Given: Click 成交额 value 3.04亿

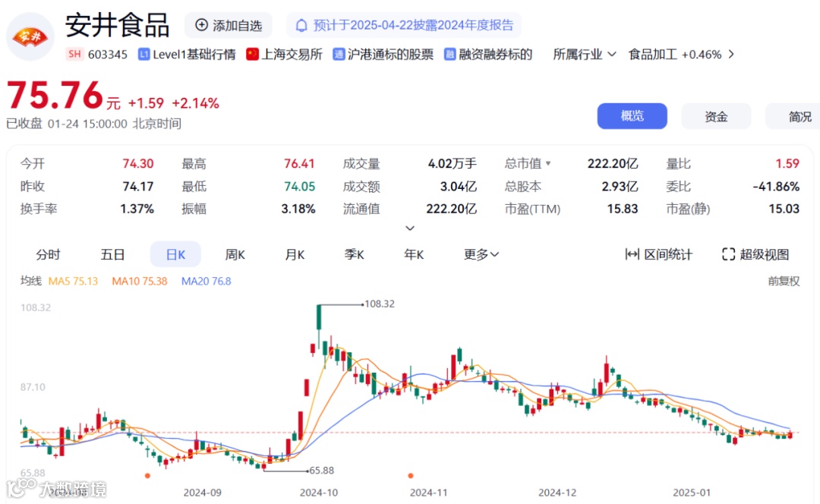Looking at the screenshot, I should (x=458, y=186).
